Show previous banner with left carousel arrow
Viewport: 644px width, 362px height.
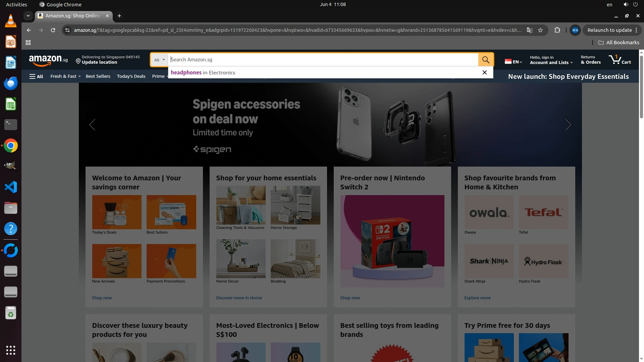tap(92, 125)
